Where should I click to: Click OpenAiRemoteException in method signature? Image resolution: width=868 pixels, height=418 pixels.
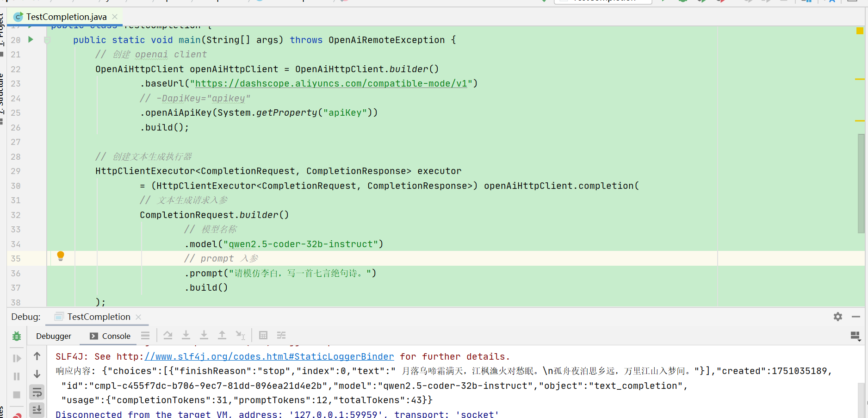click(387, 40)
